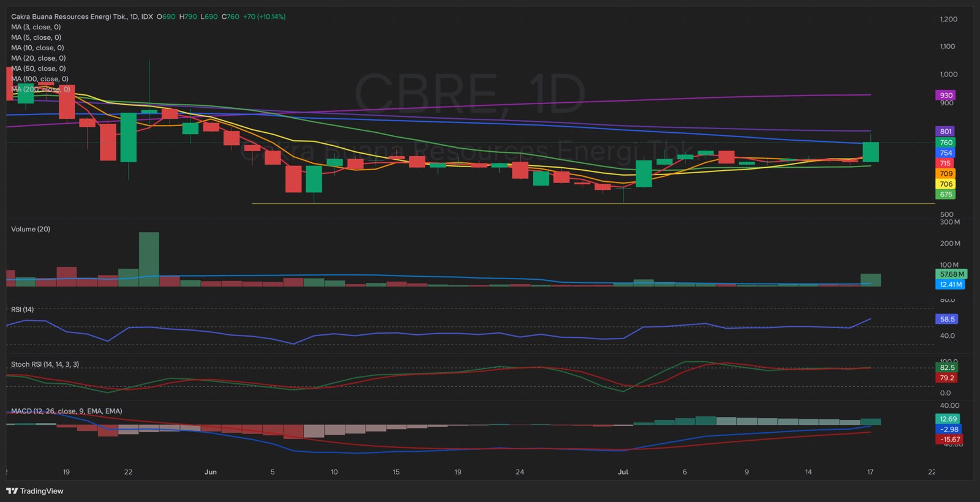Click the 1,100 price axis tick
The image size is (980, 502).
(x=948, y=47)
